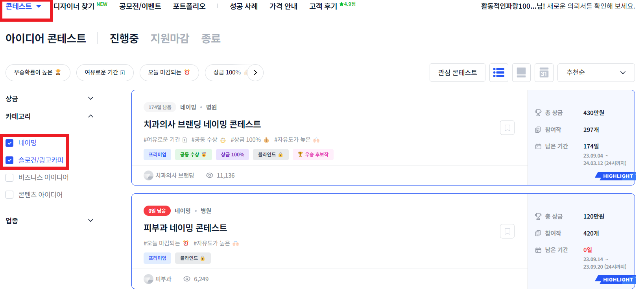Click HIGHLIGHT badge on 피부과 card
The width and height of the screenshot is (644, 295).
tap(616, 280)
